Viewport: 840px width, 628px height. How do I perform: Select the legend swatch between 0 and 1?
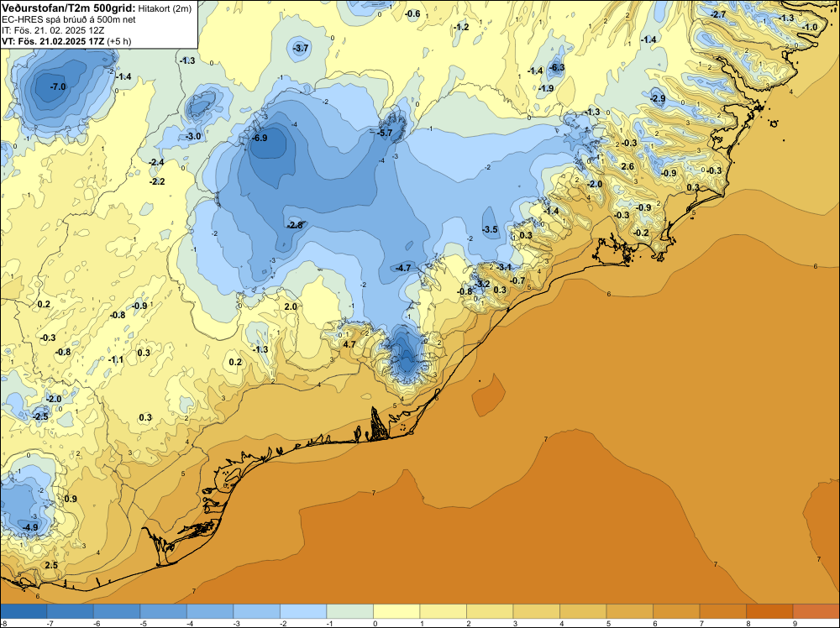pyautogui.click(x=396, y=611)
